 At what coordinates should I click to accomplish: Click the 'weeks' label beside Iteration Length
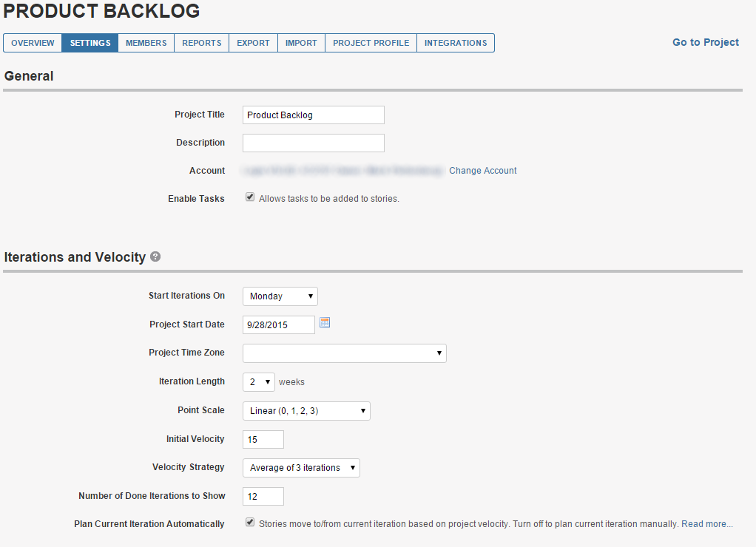tap(291, 381)
